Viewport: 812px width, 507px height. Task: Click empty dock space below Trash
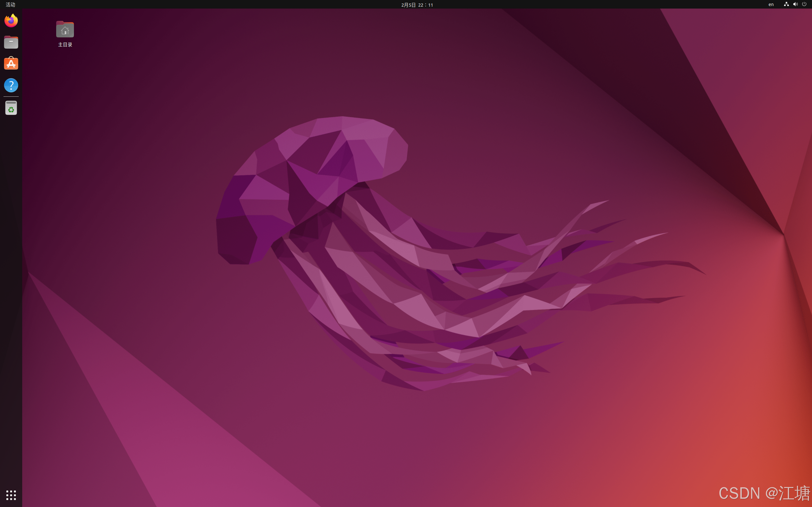[x=11, y=268]
